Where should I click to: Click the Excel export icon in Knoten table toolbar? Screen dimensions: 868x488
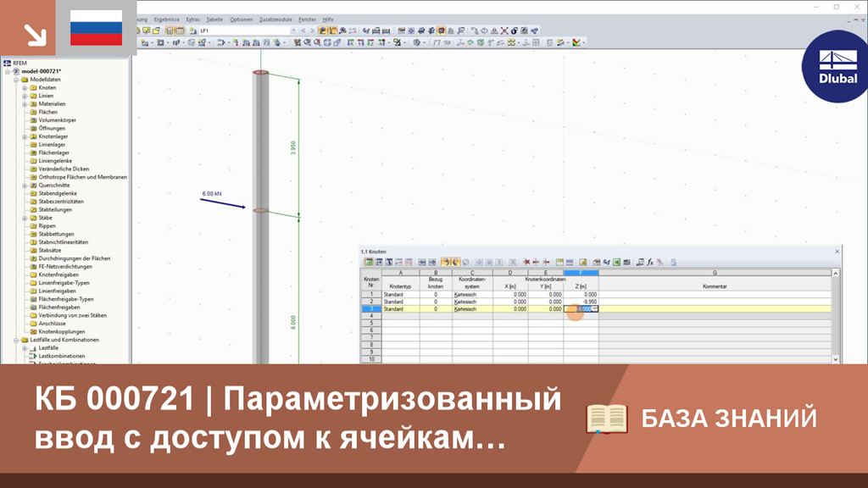pos(616,263)
